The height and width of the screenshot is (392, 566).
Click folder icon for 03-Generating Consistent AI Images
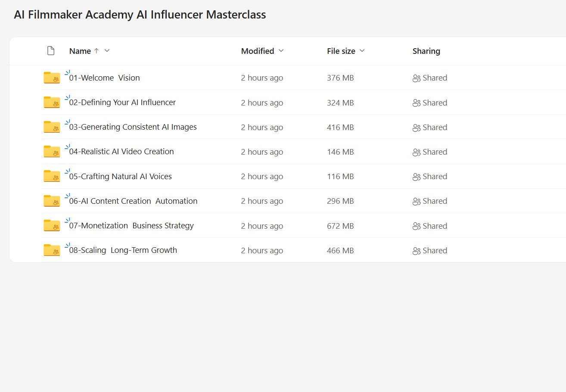pyautogui.click(x=52, y=127)
